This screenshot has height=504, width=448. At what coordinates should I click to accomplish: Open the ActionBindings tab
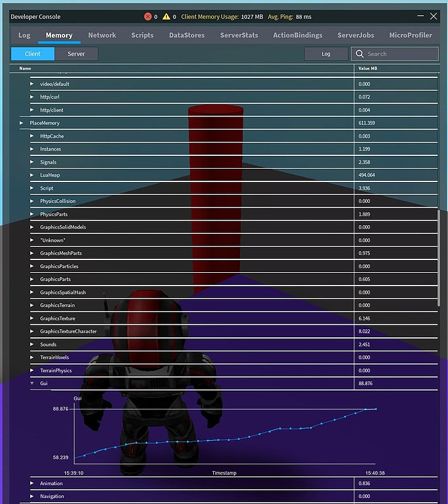pyautogui.click(x=297, y=36)
